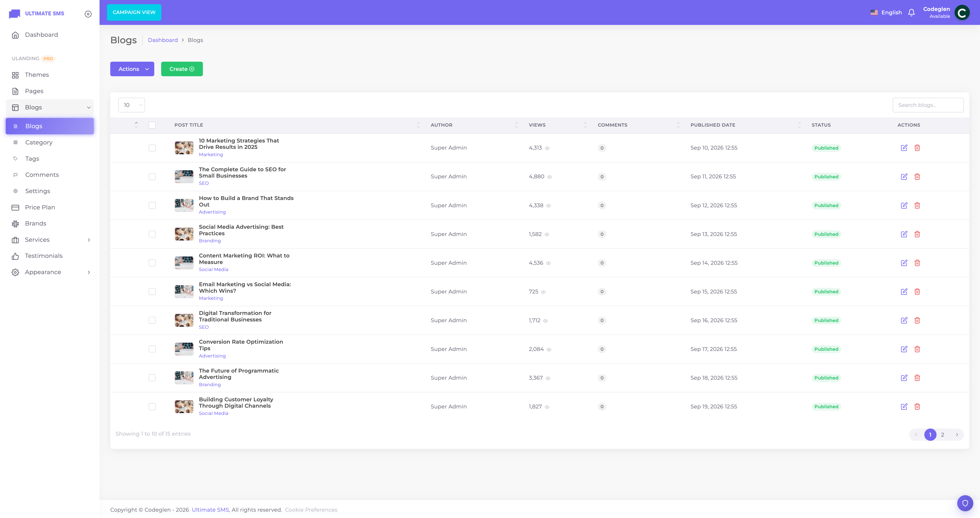Open the English language selector
980x518 pixels.
pyautogui.click(x=886, y=13)
